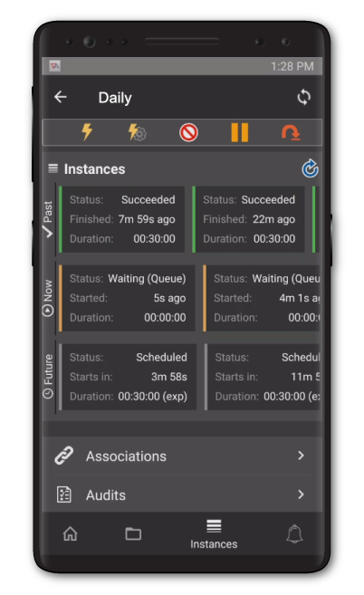364x595 pixels.
Task: Open notifications bell in bottom bar
Action: (x=294, y=533)
